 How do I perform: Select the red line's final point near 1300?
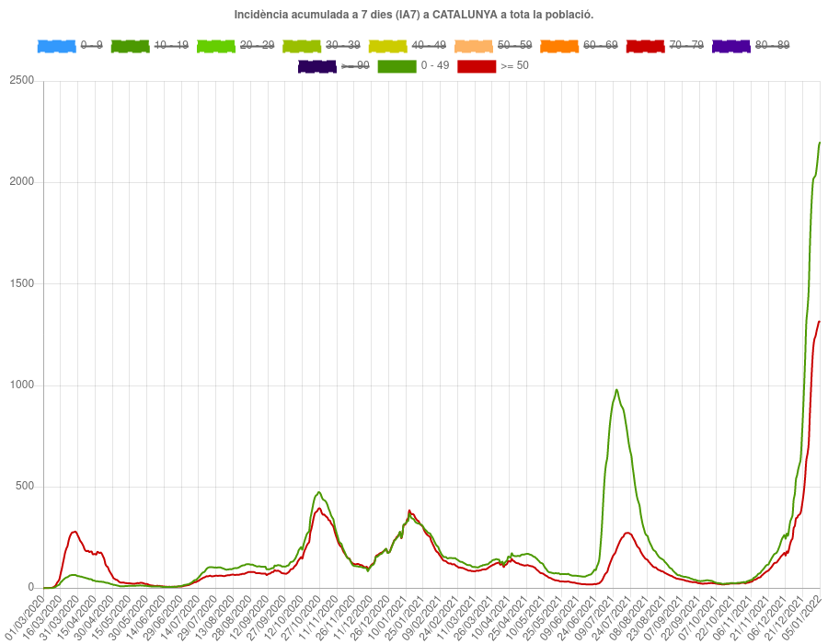point(819,322)
